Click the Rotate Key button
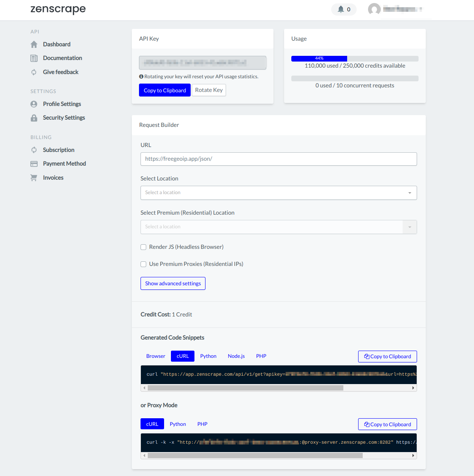This screenshot has height=476, width=474. (x=209, y=90)
